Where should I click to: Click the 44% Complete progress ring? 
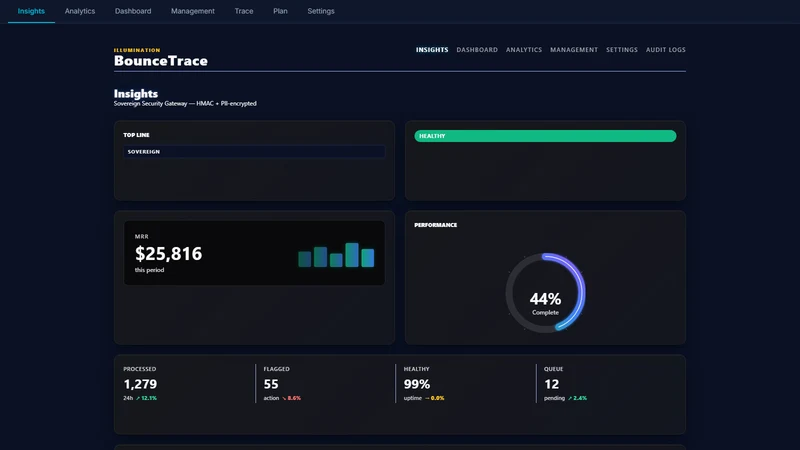point(545,293)
